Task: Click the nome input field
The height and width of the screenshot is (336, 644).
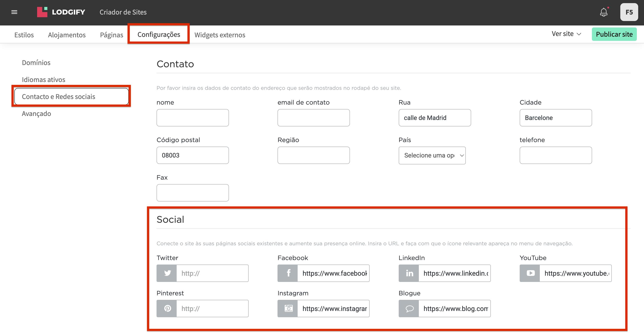Action: [193, 118]
